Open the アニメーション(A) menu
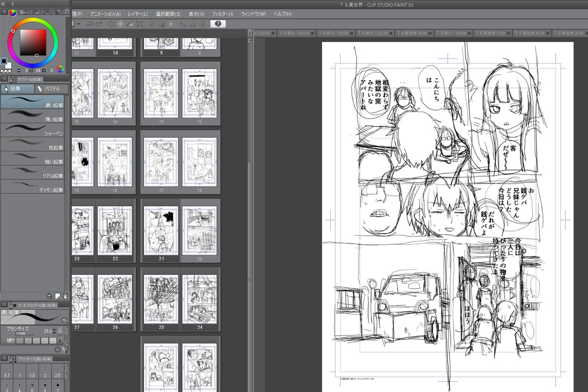 coord(105,14)
